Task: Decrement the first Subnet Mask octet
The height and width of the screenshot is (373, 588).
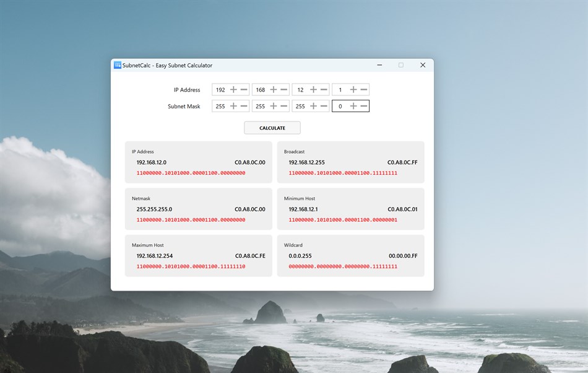Action: click(x=244, y=106)
